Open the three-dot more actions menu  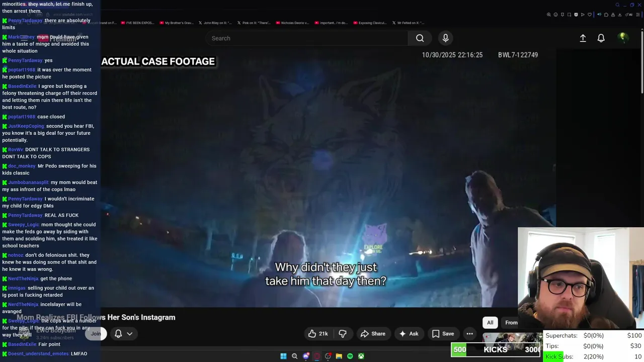[x=469, y=333]
